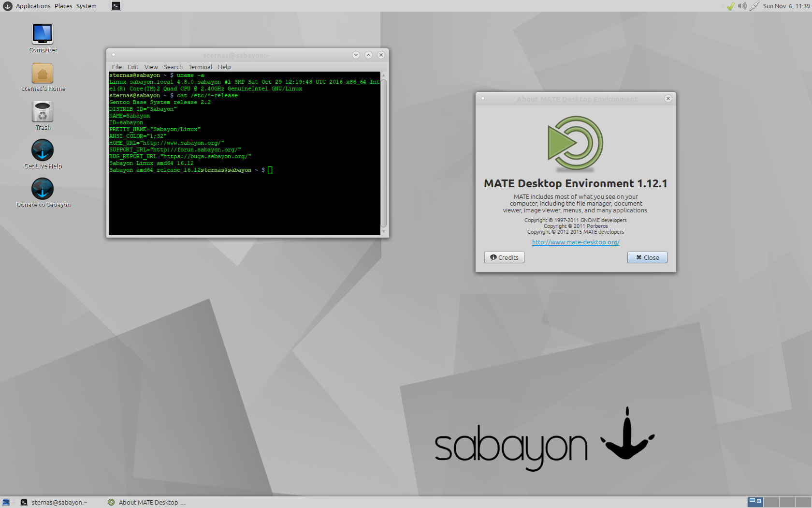Open the terminal View menu
The height and width of the screenshot is (508, 812).
click(151, 67)
